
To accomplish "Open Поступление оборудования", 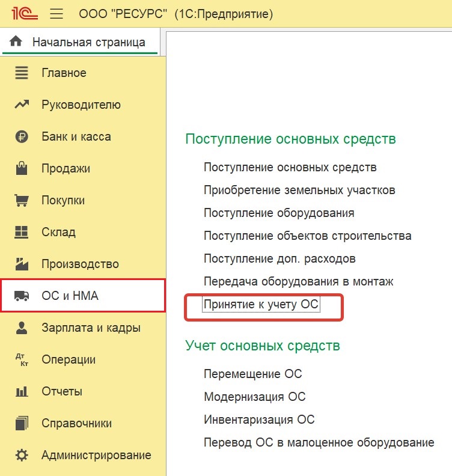I will pos(279,213).
